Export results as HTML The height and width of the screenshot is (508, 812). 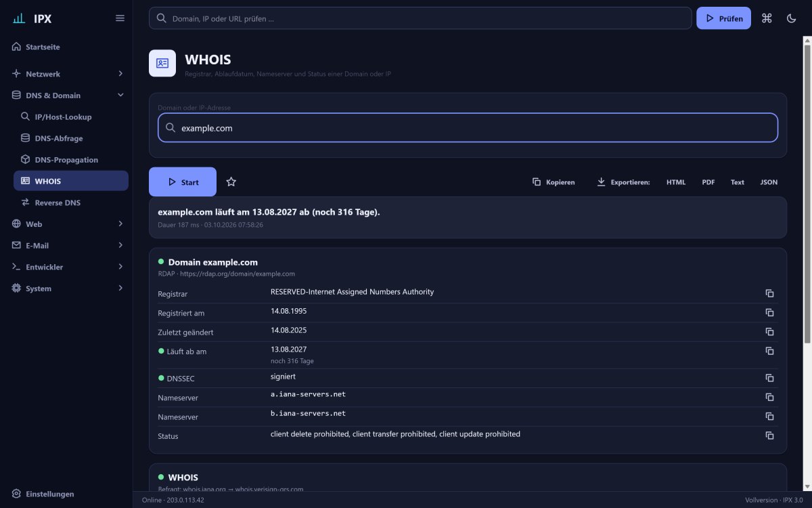676,182
